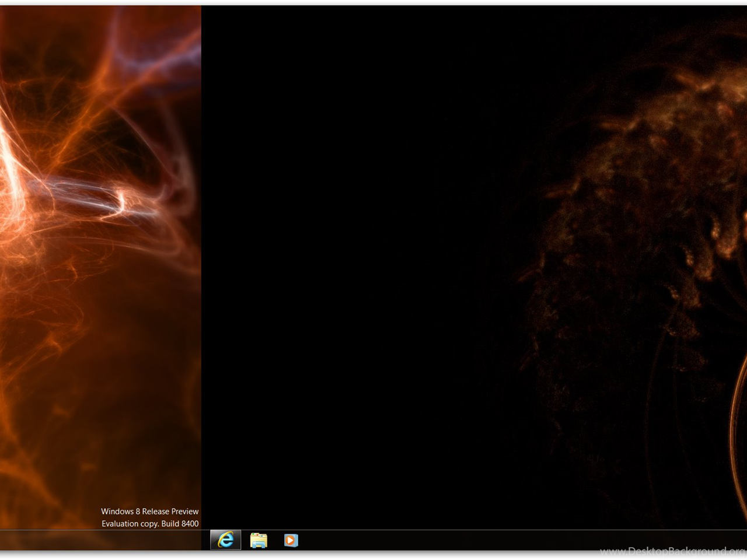Open Windows Media Player taskbar icon
Screen dimensions: 747x560
[291, 540]
